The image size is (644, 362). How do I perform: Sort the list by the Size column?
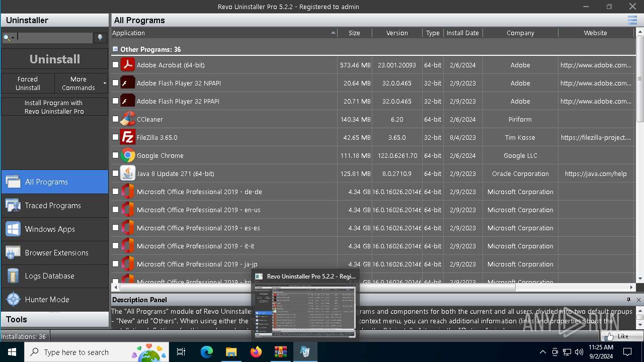pyautogui.click(x=355, y=33)
